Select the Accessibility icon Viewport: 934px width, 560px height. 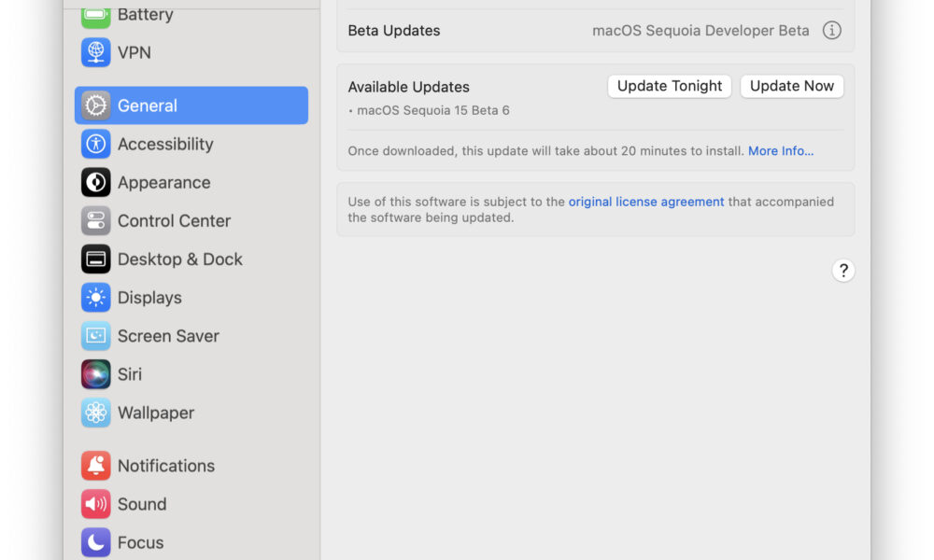tap(96, 144)
